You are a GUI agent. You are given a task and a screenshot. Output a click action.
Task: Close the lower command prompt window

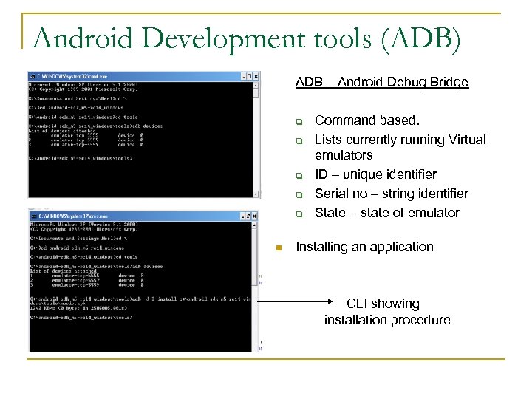pos(254,216)
